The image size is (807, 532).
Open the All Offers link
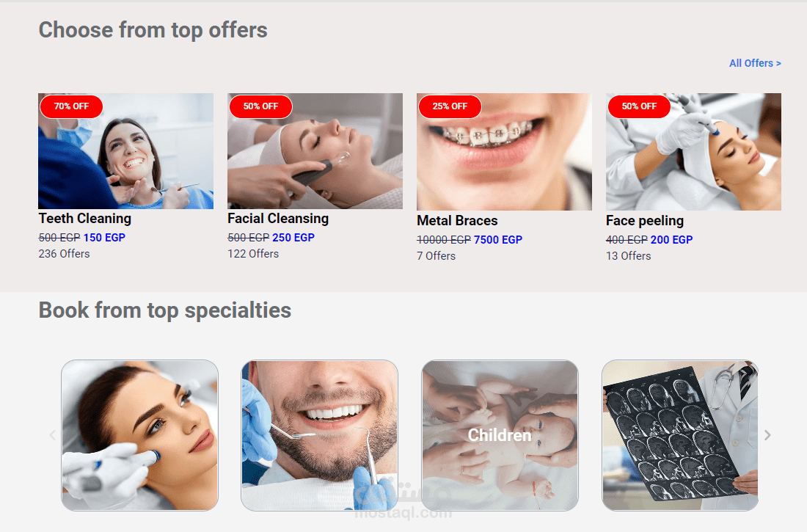pyautogui.click(x=755, y=63)
